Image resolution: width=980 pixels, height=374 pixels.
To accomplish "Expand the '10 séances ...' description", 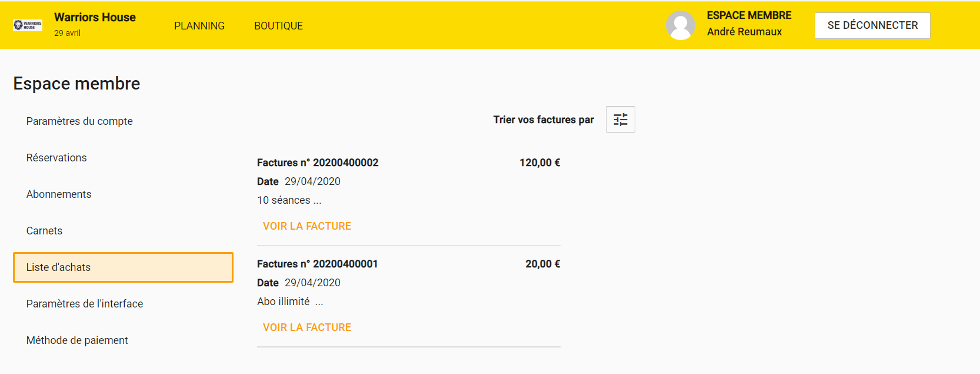I will (289, 200).
